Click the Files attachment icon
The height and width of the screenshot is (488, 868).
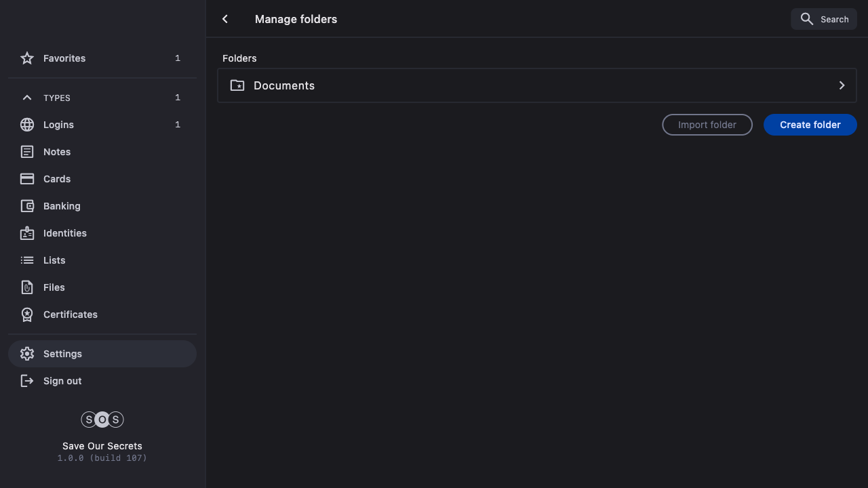(x=27, y=287)
